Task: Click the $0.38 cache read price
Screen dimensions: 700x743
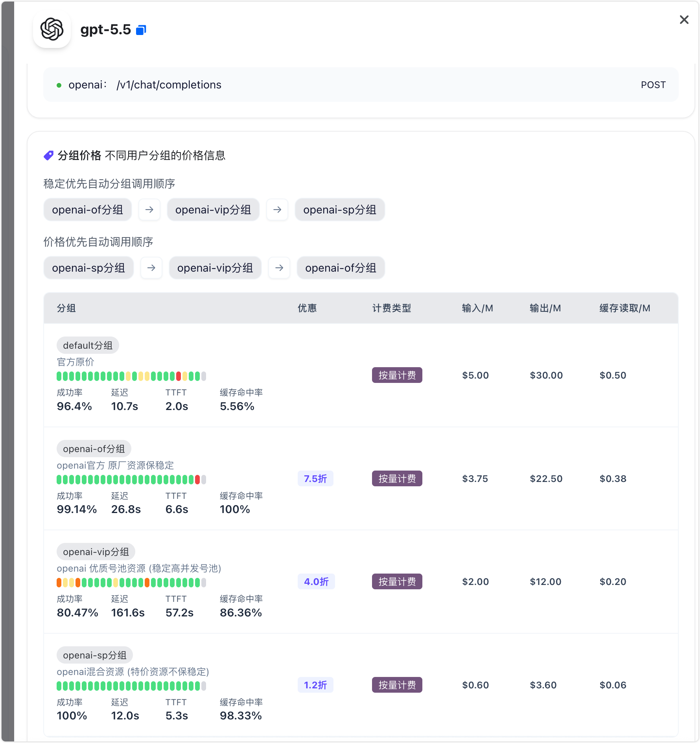Action: tap(613, 479)
